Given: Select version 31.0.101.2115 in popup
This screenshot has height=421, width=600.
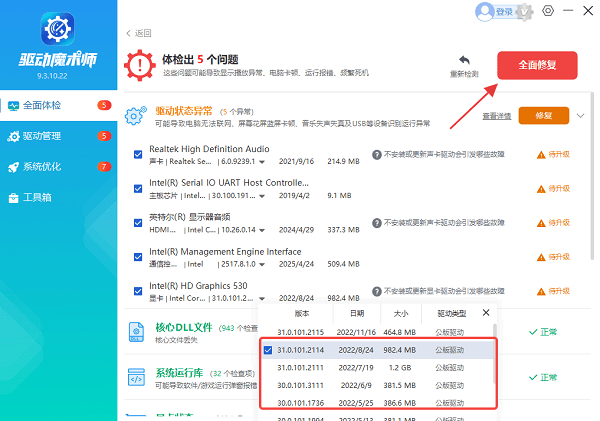Looking at the screenshot, I should point(375,332).
